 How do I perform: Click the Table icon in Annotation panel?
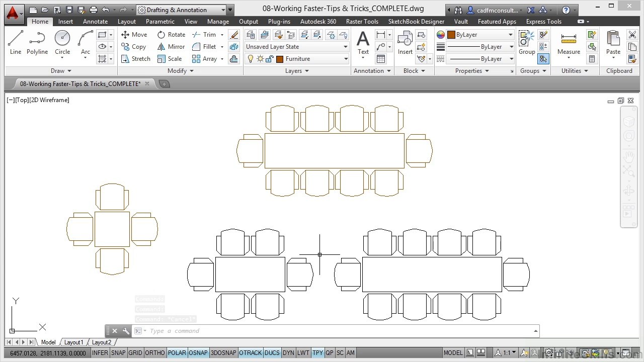pyautogui.click(x=381, y=59)
